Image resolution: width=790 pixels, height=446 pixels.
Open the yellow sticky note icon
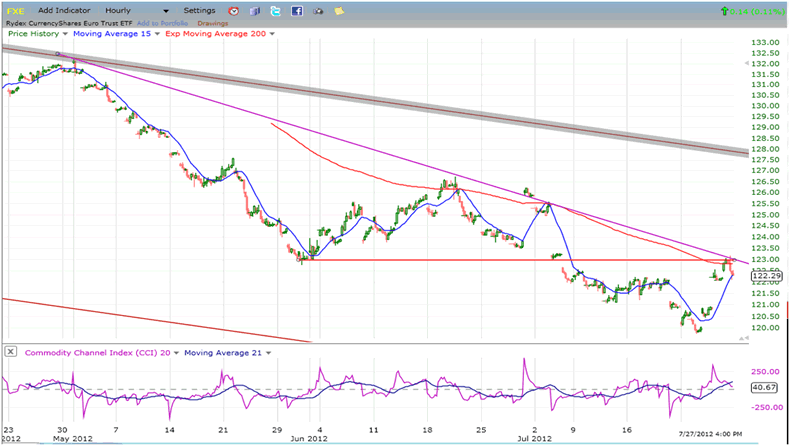pyautogui.click(x=340, y=11)
